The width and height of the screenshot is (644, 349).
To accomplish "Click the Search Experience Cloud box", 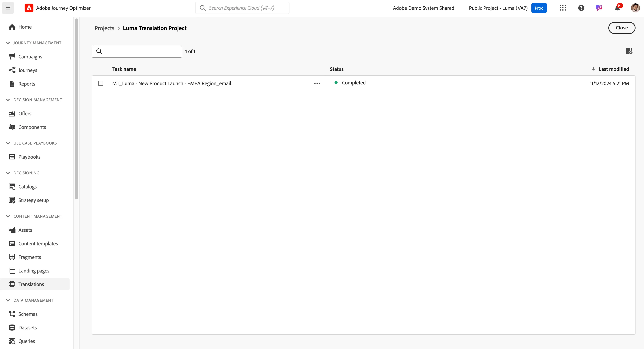I will 242,8.
